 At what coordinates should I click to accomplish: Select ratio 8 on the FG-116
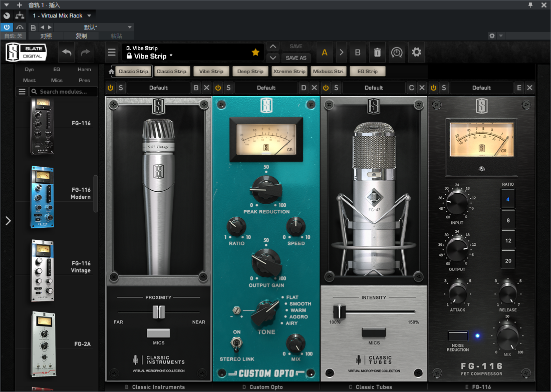click(x=508, y=220)
